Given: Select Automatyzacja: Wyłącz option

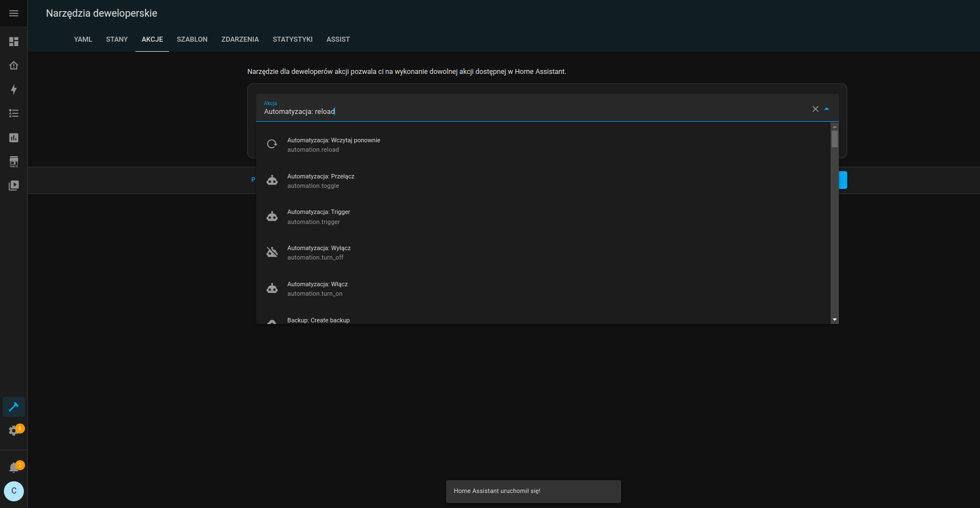Looking at the screenshot, I should coord(543,252).
